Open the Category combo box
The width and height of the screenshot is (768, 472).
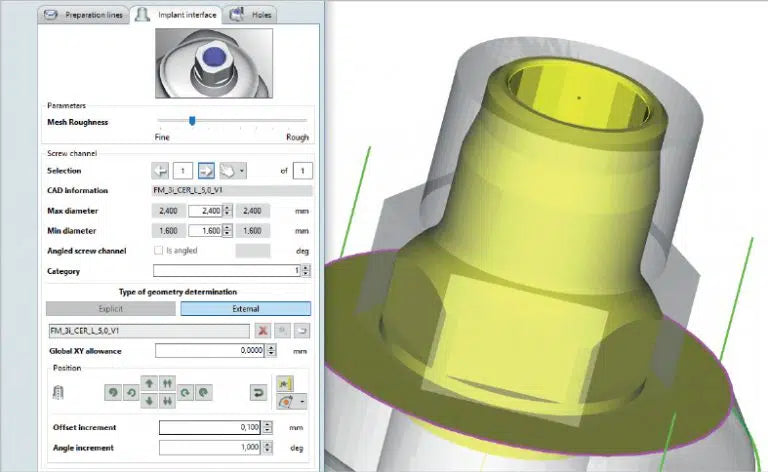[232, 271]
